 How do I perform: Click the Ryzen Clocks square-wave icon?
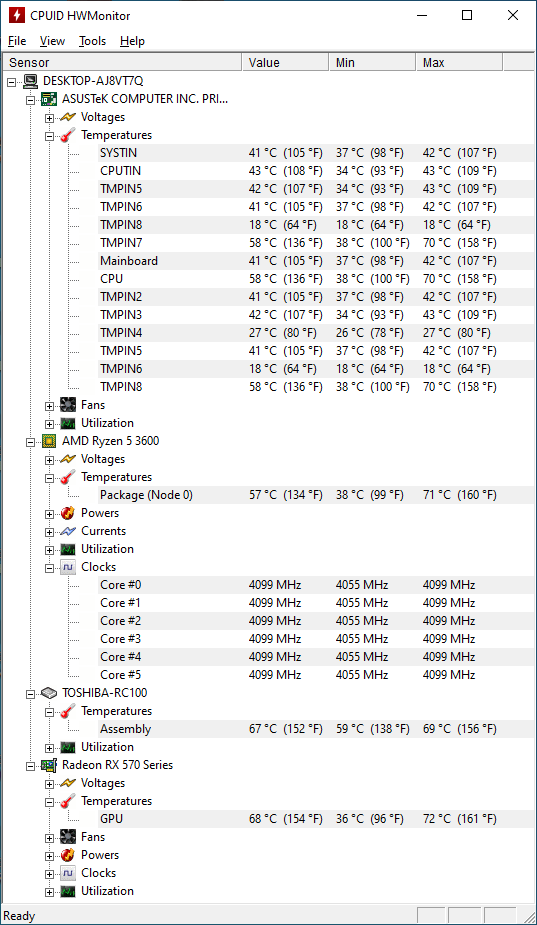(68, 567)
